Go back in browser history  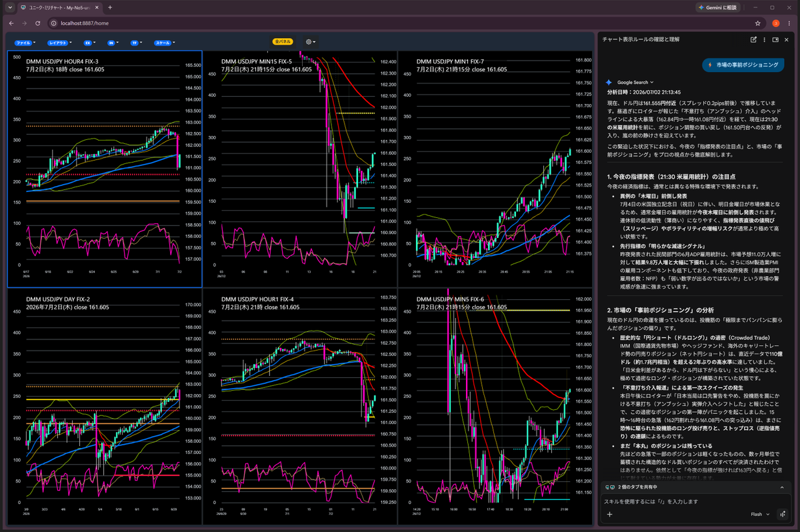click(x=11, y=23)
